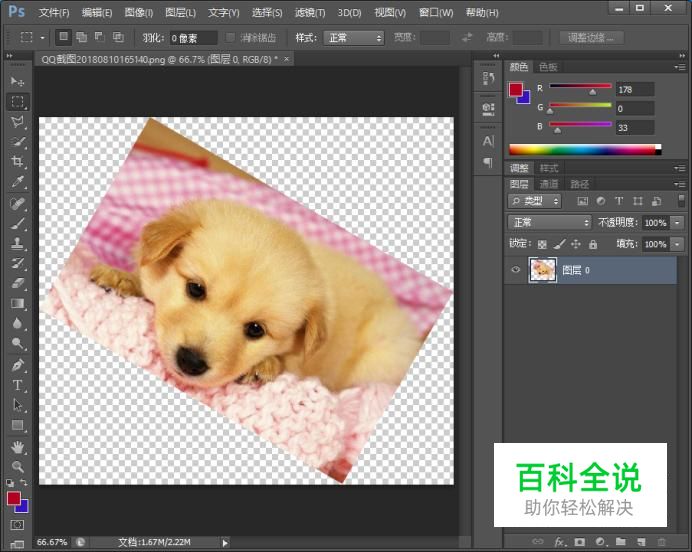Toggle the 消除锯齿 anti-alias checkbox
The width and height of the screenshot is (692, 552).
tap(231, 38)
